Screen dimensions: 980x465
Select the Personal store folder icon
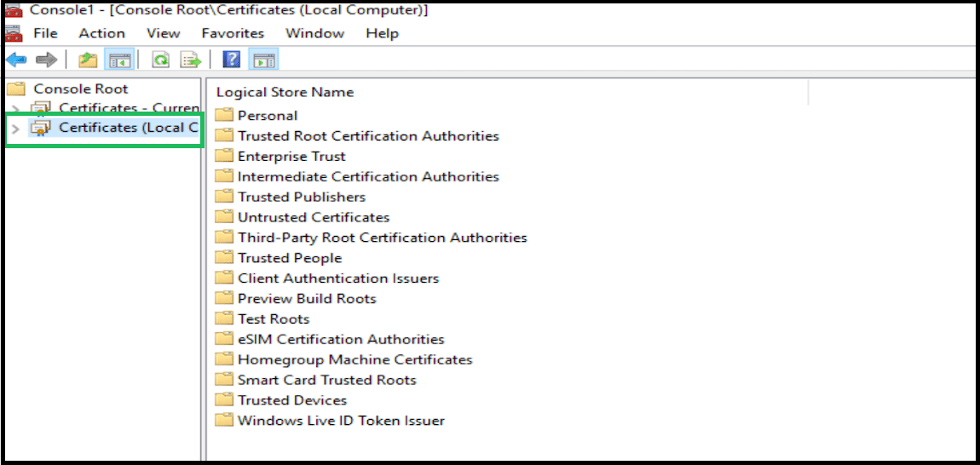click(x=224, y=115)
